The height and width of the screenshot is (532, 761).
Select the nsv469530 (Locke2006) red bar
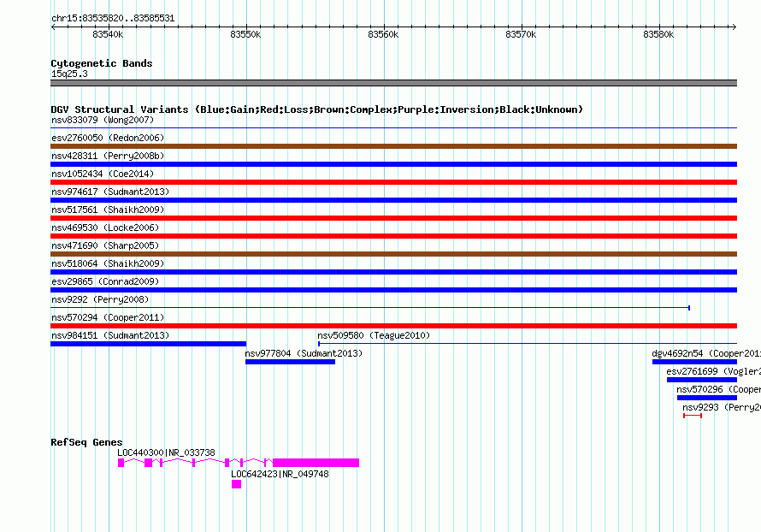tap(393, 236)
